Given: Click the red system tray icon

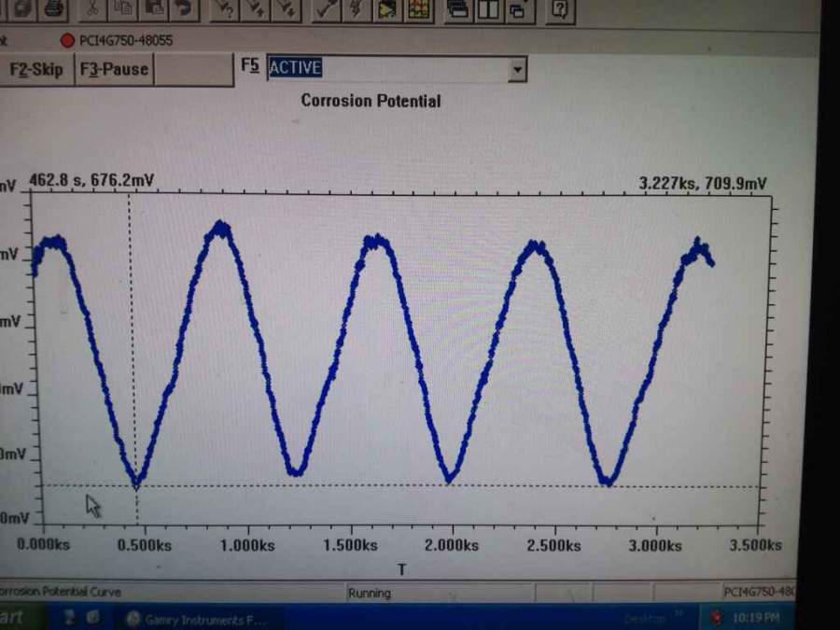Looking at the screenshot, I should [716, 618].
